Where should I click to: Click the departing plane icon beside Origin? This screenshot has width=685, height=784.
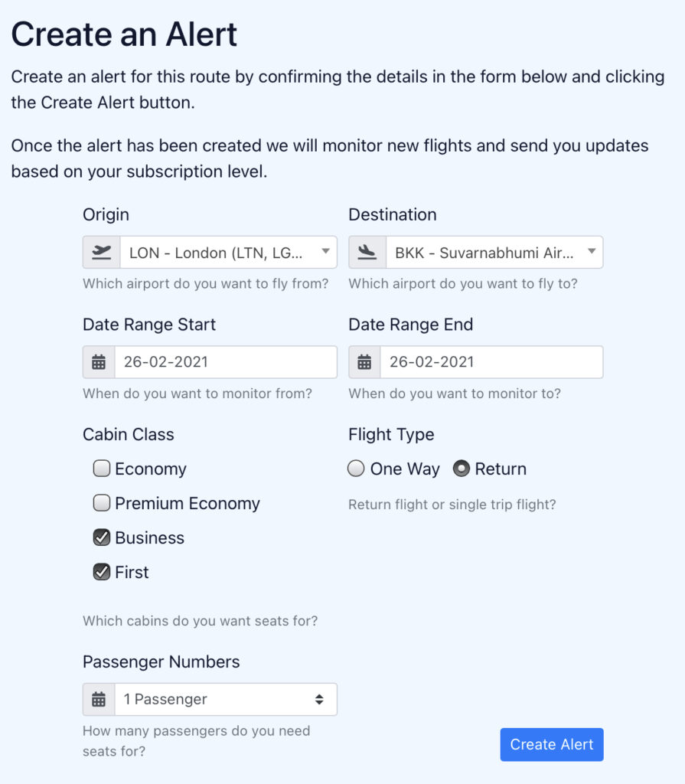(102, 252)
